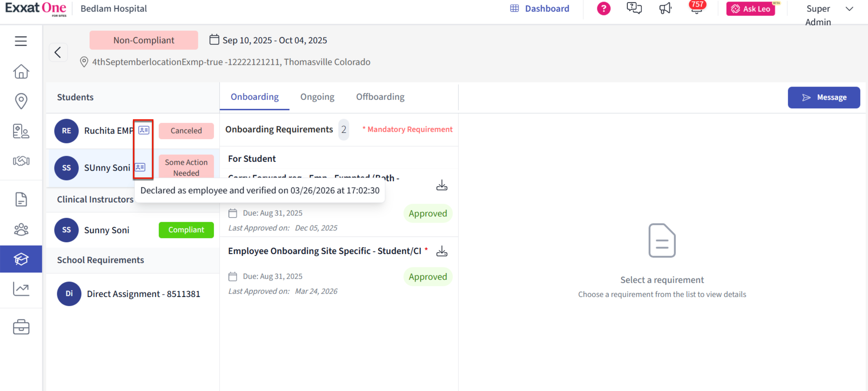Open the location pin sidebar icon

point(21,101)
